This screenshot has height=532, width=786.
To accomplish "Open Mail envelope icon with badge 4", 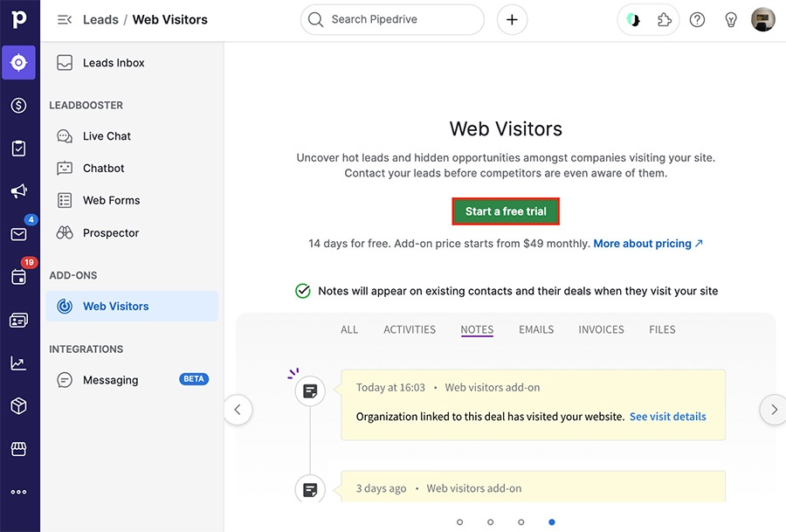I will (x=19, y=234).
